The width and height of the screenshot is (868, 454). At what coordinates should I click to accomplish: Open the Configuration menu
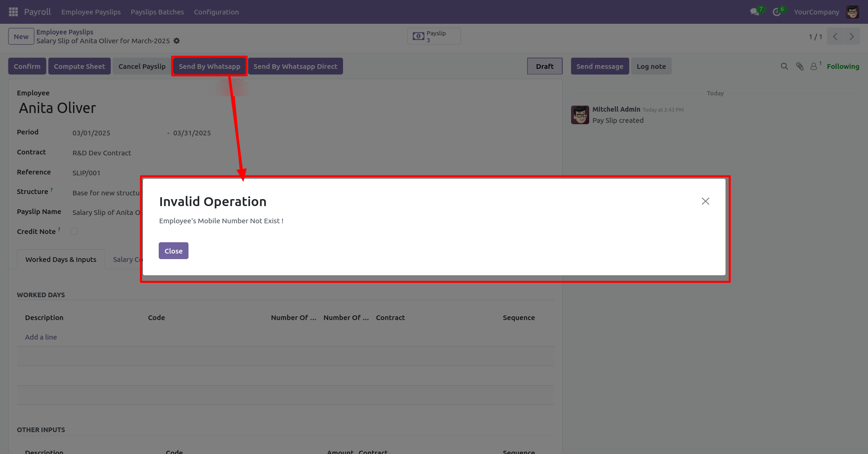(x=216, y=12)
